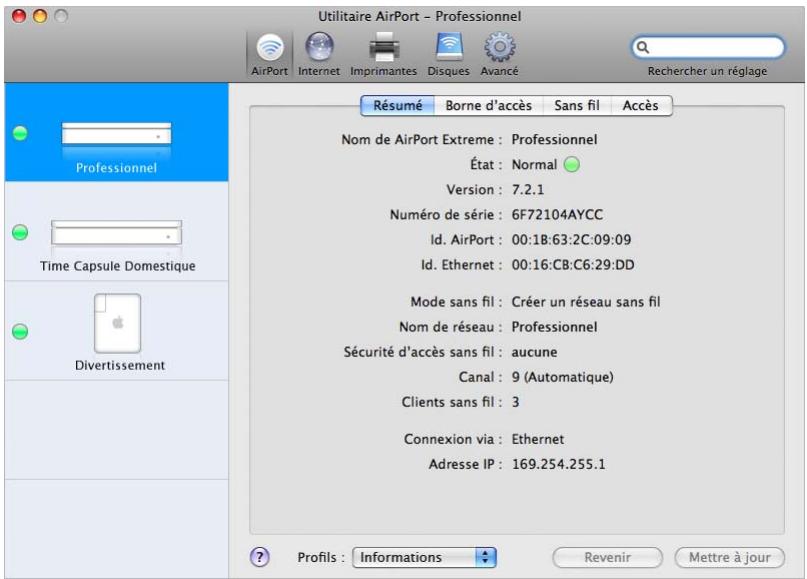Image resolution: width=807 pixels, height=579 pixels.
Task: Click Créer un réseau sans fil value
Action: click(x=586, y=302)
